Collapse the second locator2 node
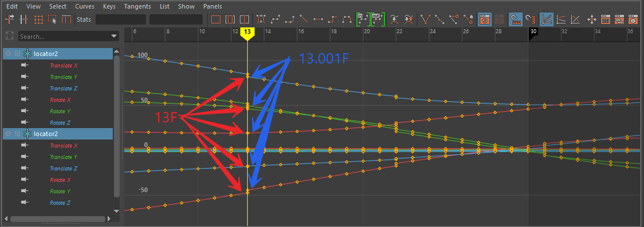 point(8,133)
